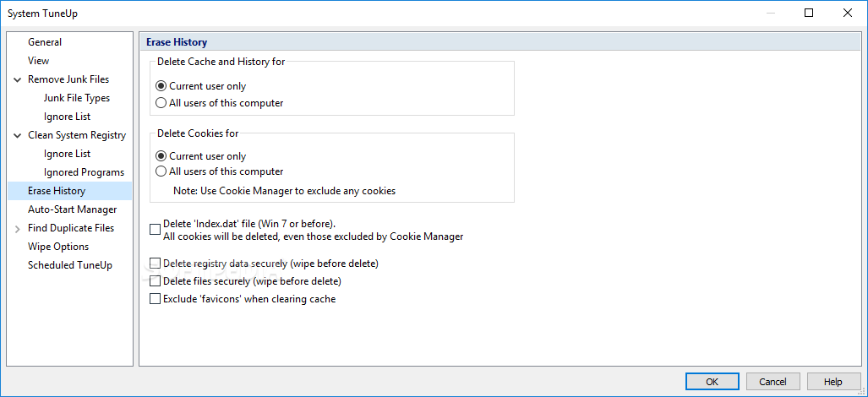The image size is (868, 397).
Task: Close the System TuneUp window
Action: click(x=848, y=13)
